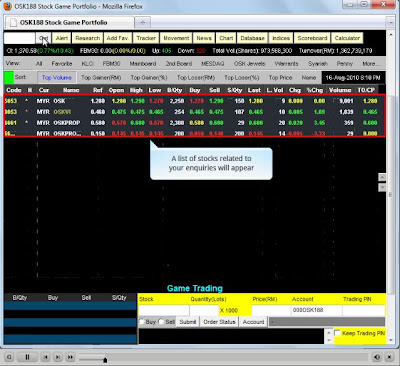Screen dimensions: 400x366
Task: Click the playback progress slider handle
Action: click(x=105, y=360)
